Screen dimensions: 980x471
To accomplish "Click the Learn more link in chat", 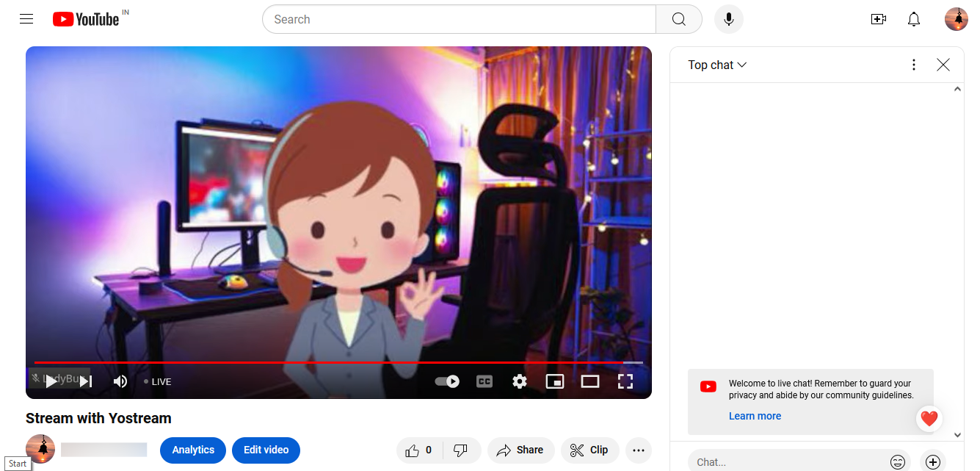I will [755, 416].
